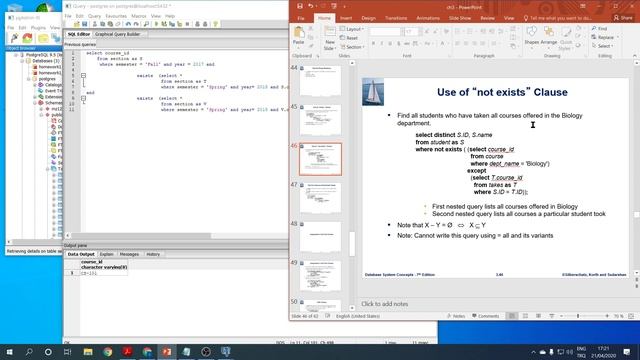640x360 pixels.
Task: Switch to Graphical Query Builder tab
Action: click(x=118, y=34)
